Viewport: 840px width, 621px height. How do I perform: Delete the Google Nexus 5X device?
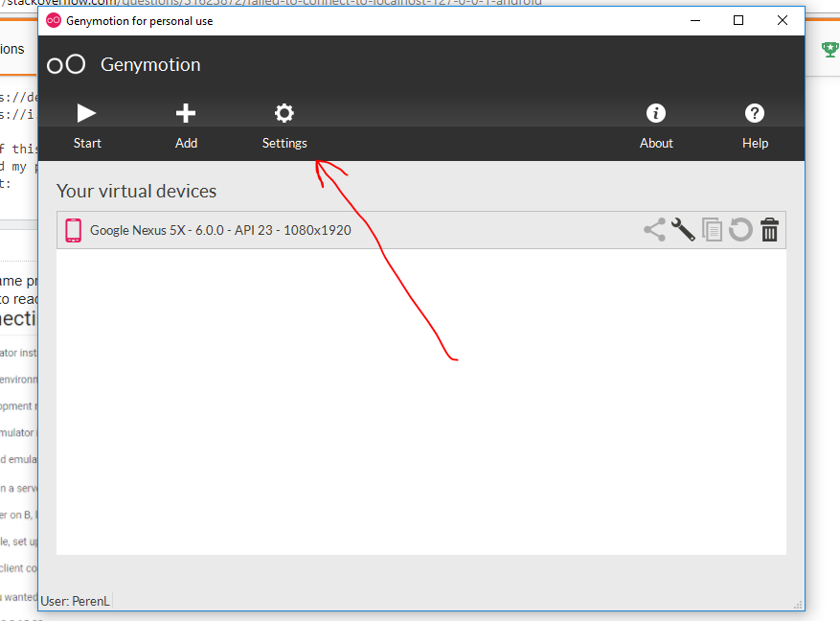tap(770, 230)
